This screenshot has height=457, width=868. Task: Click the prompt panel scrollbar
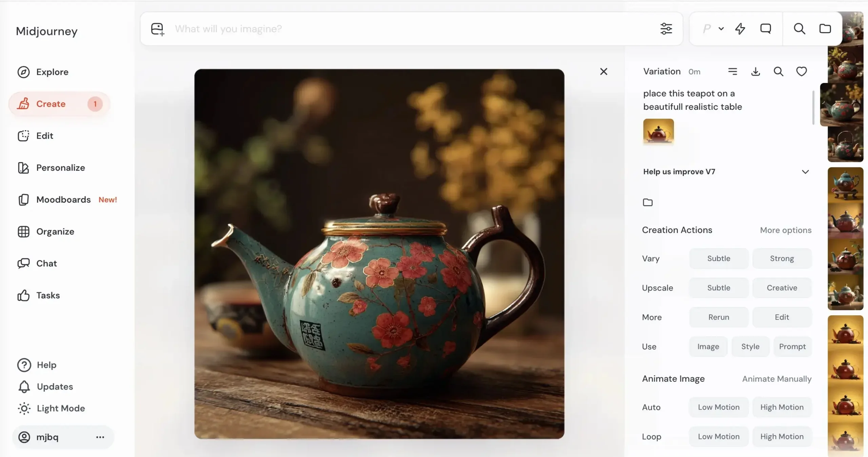click(813, 108)
